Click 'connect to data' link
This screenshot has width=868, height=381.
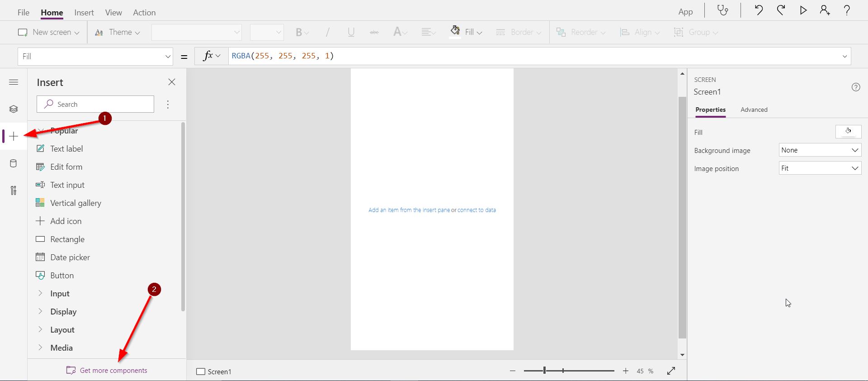476,210
